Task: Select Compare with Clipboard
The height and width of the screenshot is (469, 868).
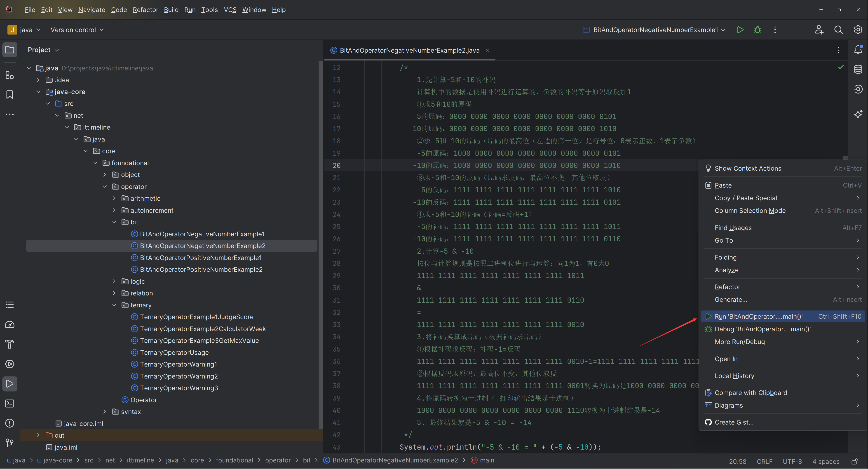Action: click(783, 392)
